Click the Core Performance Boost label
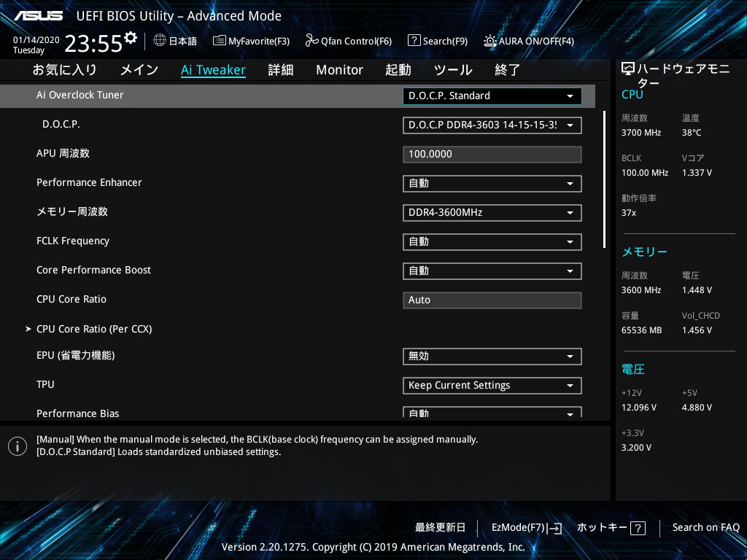 click(93, 270)
